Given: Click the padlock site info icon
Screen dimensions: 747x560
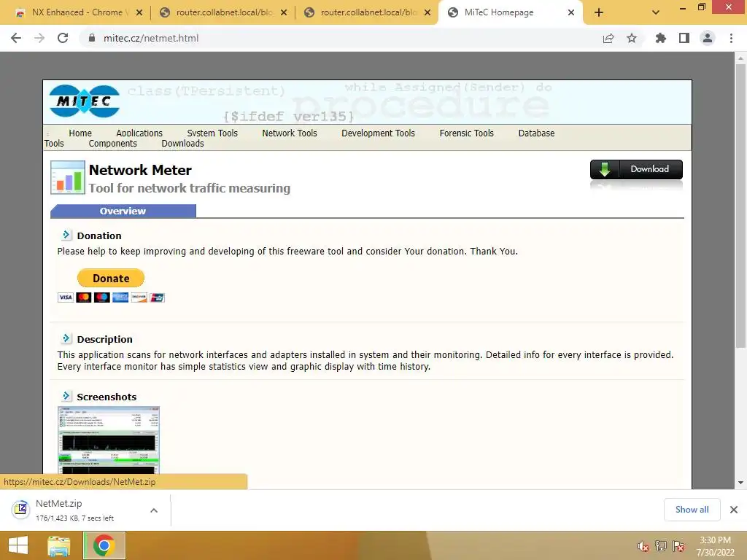Looking at the screenshot, I should click(x=92, y=38).
